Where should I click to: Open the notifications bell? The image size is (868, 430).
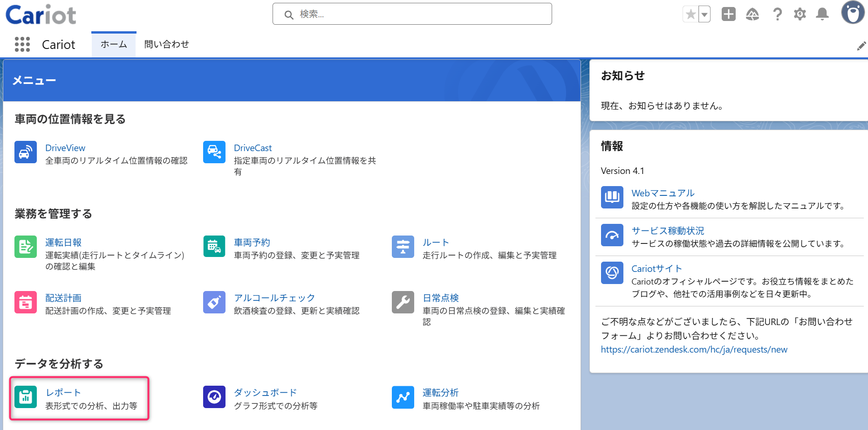(822, 14)
